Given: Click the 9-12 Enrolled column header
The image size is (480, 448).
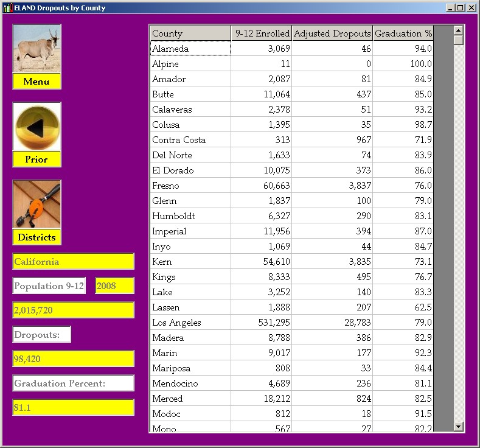Looking at the screenshot, I should pyautogui.click(x=261, y=33).
